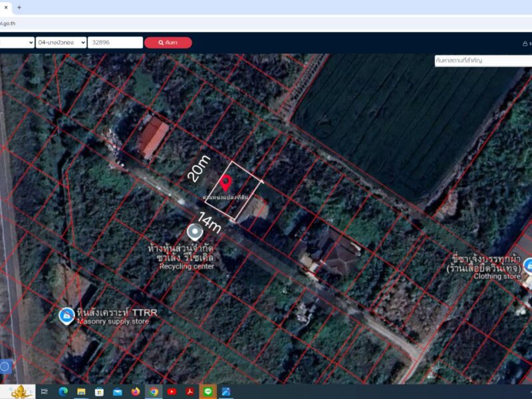The width and height of the screenshot is (532, 399).
Task: Click the "Masonry supply store" map label
Action: [113, 321]
